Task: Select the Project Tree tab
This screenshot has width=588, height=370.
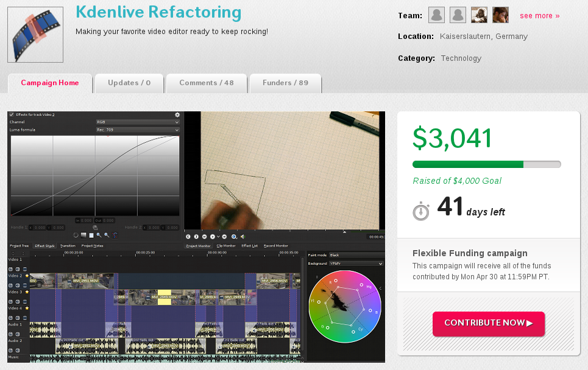Action: 19,246
